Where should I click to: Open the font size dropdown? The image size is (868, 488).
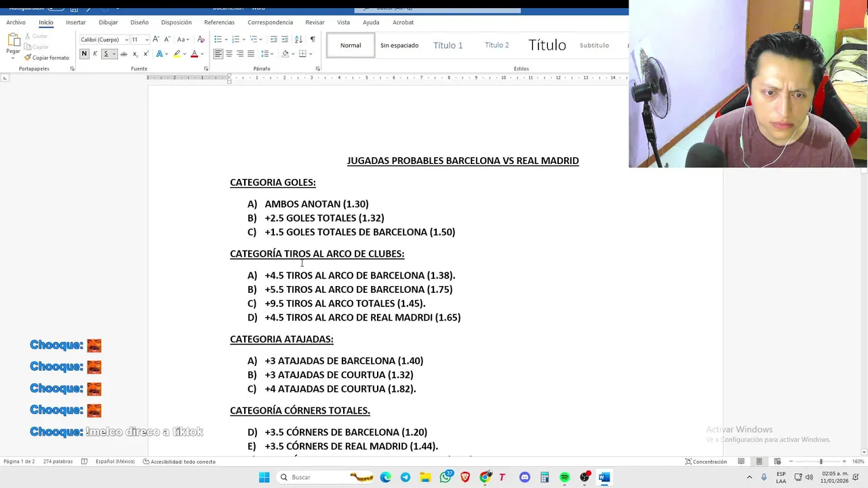click(x=146, y=39)
